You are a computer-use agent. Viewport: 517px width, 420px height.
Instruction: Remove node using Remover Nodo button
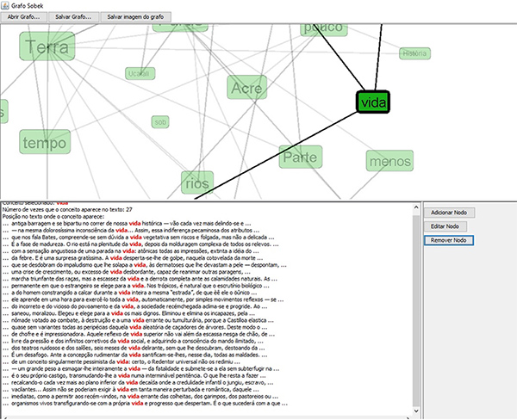click(x=449, y=240)
